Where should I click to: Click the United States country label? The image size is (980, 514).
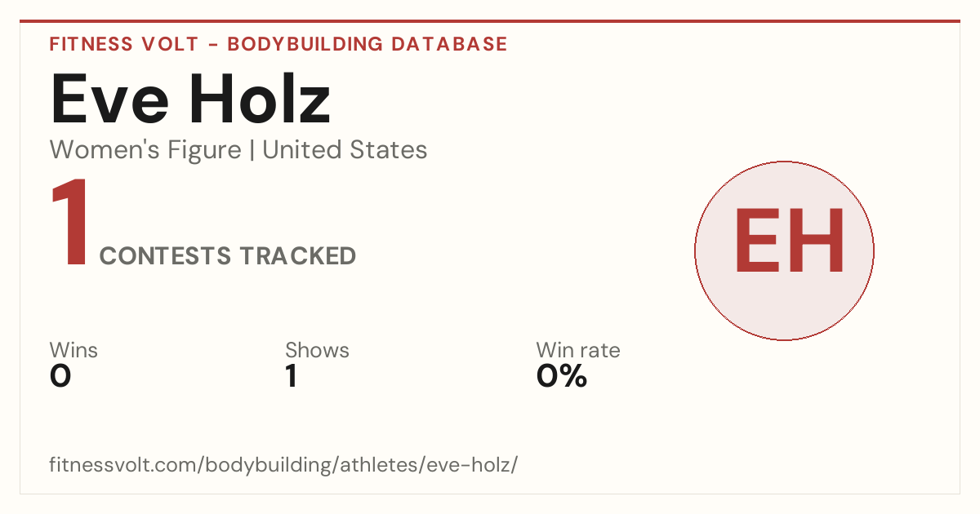click(345, 150)
